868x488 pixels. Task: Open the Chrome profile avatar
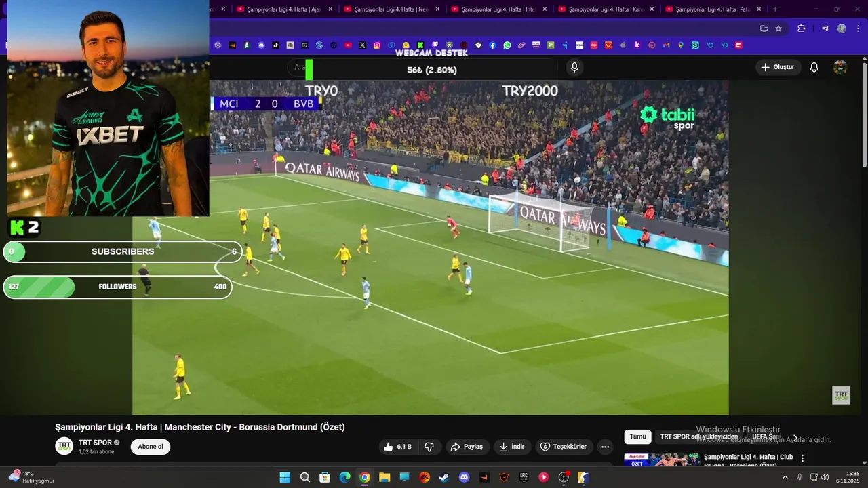[x=842, y=28]
